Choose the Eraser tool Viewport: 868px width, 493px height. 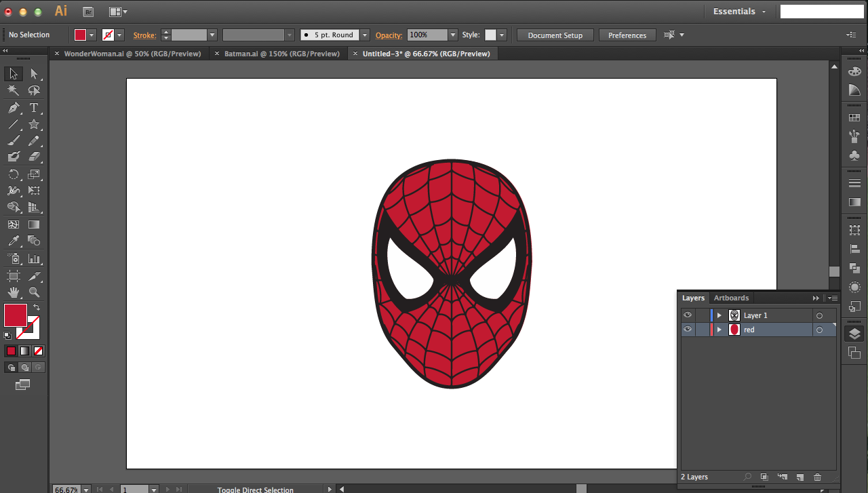point(34,157)
